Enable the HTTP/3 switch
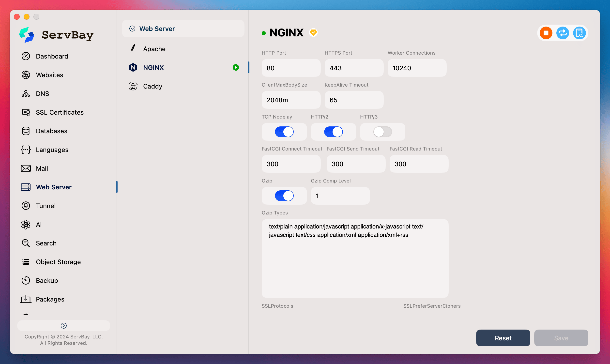The image size is (610, 364). pyautogui.click(x=383, y=132)
